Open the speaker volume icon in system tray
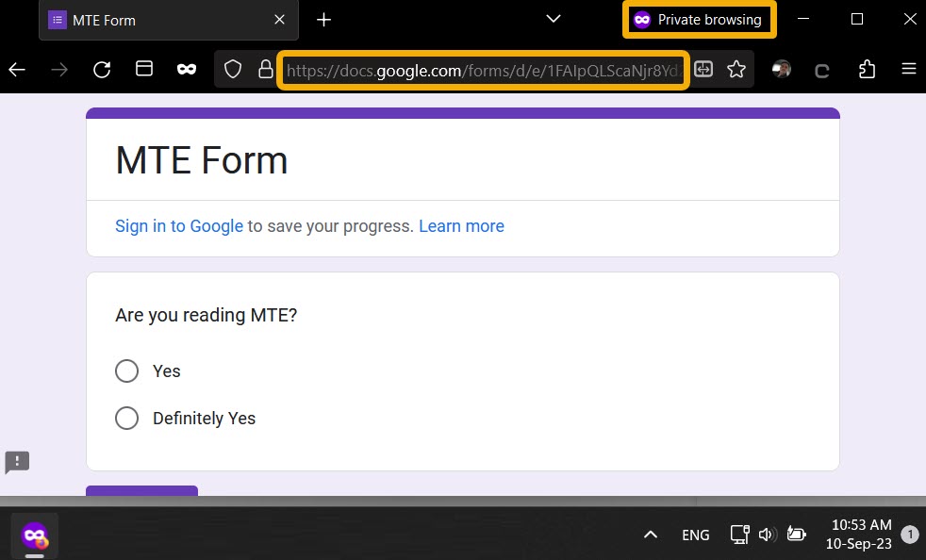Image resolution: width=926 pixels, height=560 pixels. (x=767, y=535)
